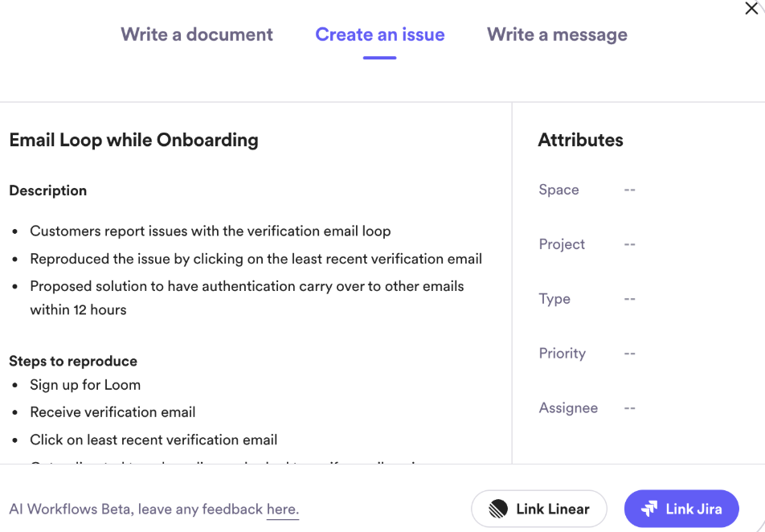The image size is (765, 532).
Task: Set the Project attribute value
Action: pos(629,244)
